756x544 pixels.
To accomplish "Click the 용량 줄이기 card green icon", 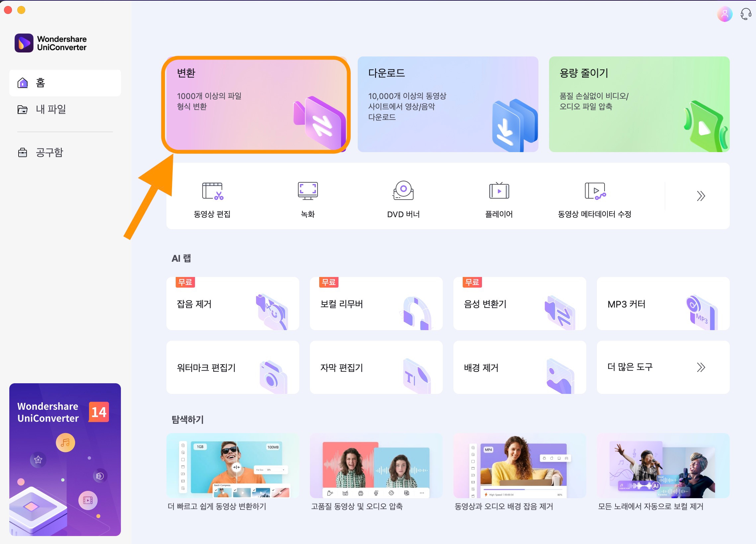I will (x=705, y=126).
